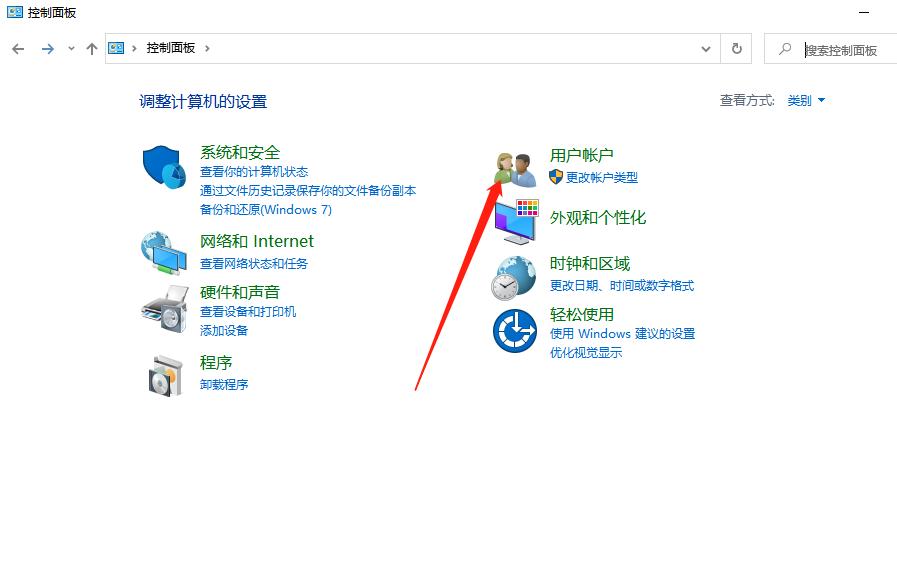The height and width of the screenshot is (564, 897).
Task: Open 查看你的计算机状态 link
Action: point(254,172)
